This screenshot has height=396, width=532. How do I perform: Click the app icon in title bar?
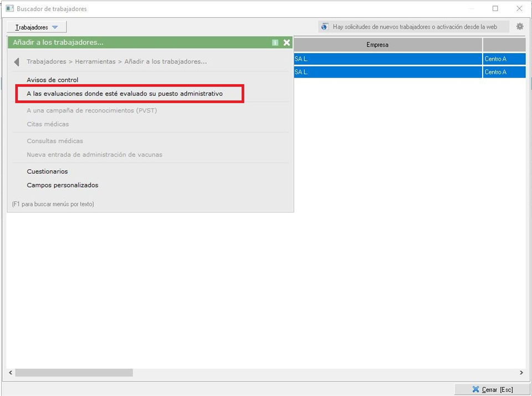click(9, 9)
